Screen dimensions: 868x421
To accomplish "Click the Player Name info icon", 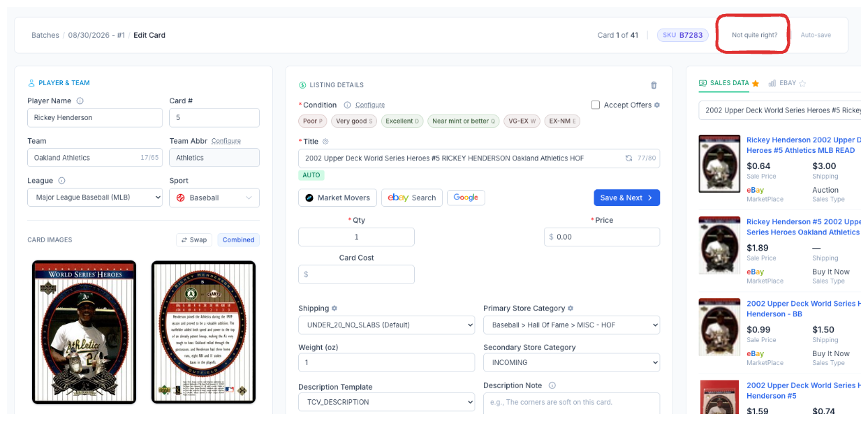I will coord(80,101).
